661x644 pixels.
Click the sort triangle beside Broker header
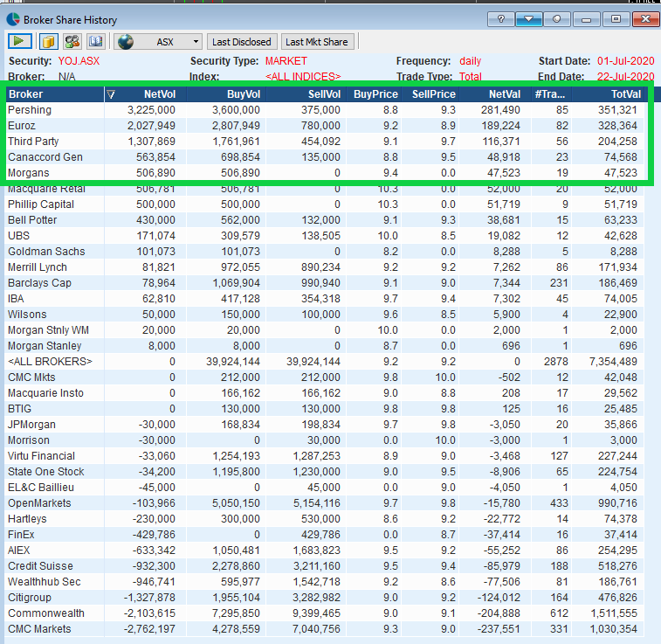pos(110,94)
